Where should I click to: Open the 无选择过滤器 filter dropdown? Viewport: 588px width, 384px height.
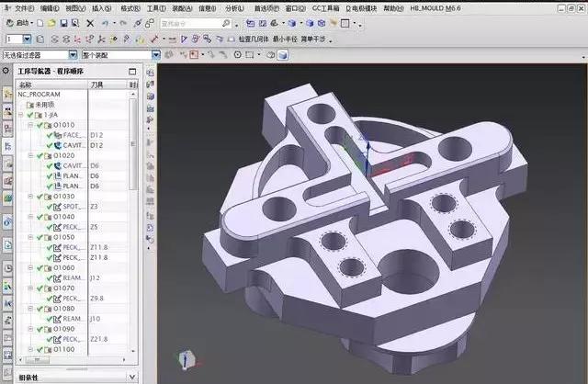(x=73, y=55)
